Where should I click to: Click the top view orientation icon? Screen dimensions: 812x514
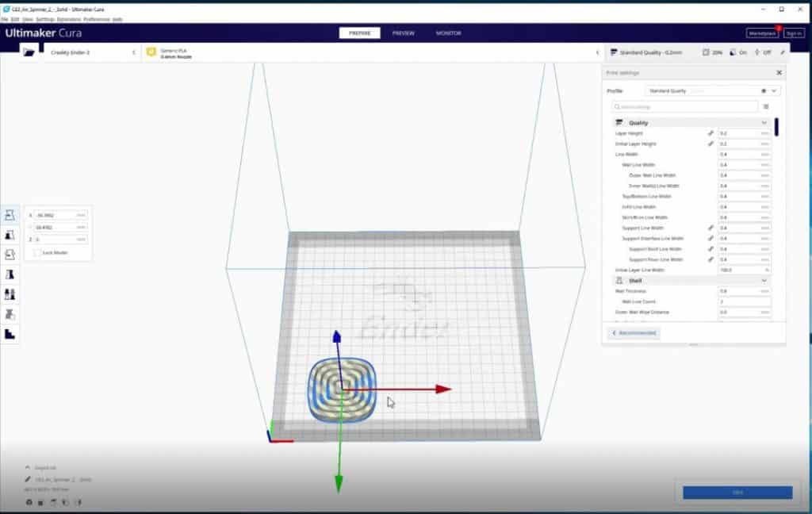click(53, 502)
